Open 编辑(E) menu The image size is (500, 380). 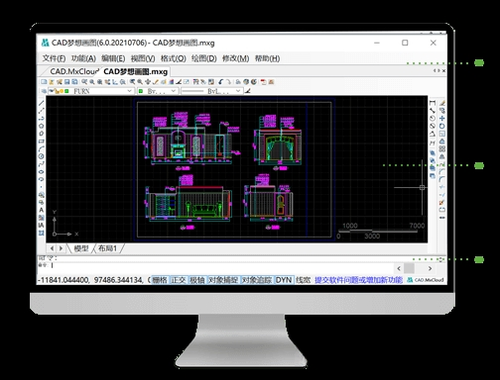point(113,58)
